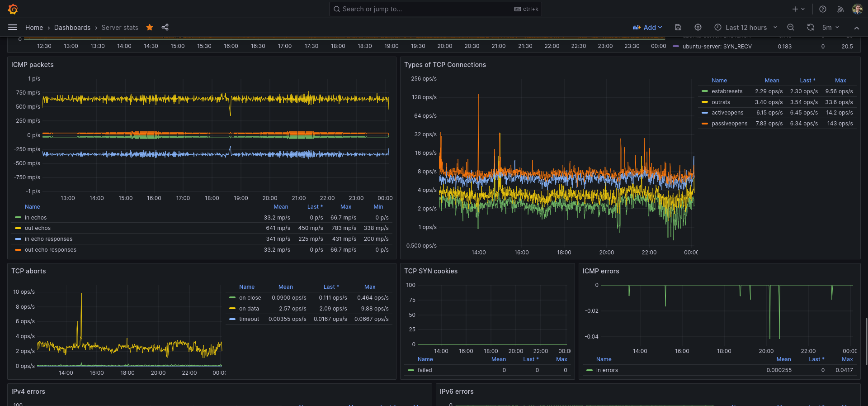Toggle the 'in echos' series visibility

coord(36,218)
